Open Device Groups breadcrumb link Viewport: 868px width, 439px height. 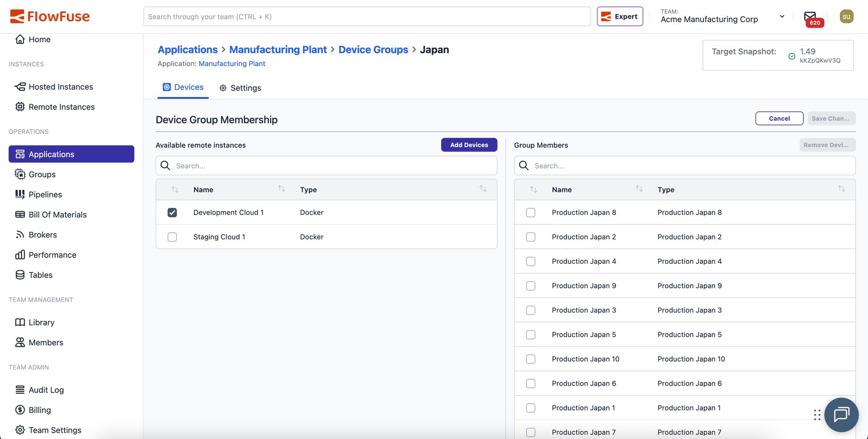point(373,50)
